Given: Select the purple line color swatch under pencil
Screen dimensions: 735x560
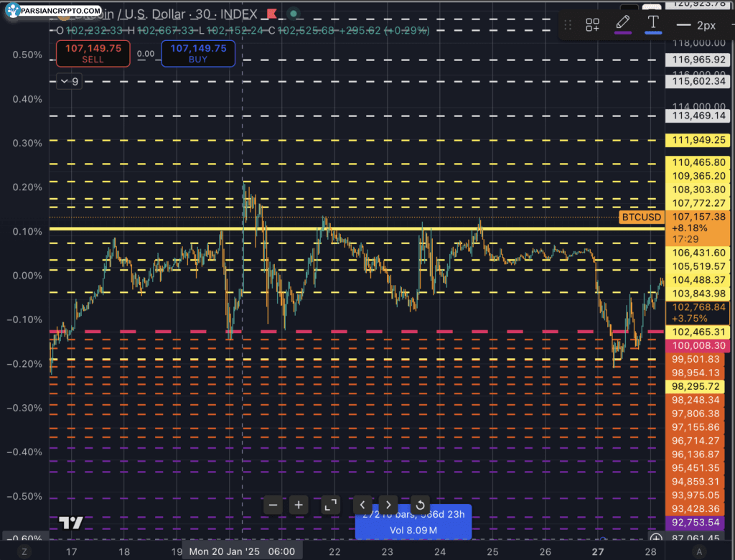Looking at the screenshot, I should pyautogui.click(x=623, y=33).
